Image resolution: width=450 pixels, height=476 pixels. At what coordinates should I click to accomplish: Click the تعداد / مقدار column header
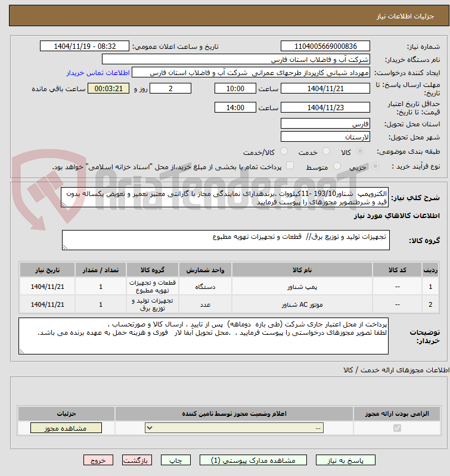tap(101, 270)
